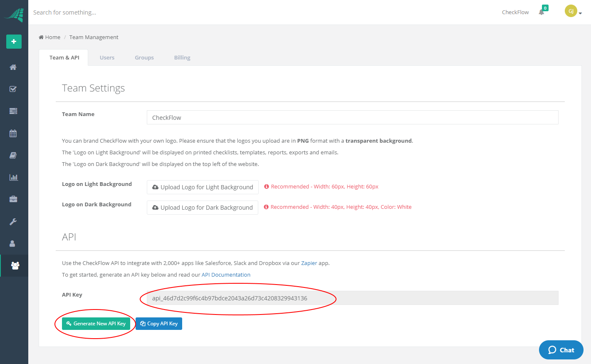This screenshot has height=364, width=591.
Task: Open the Home sidebar icon
Action: coord(13,67)
